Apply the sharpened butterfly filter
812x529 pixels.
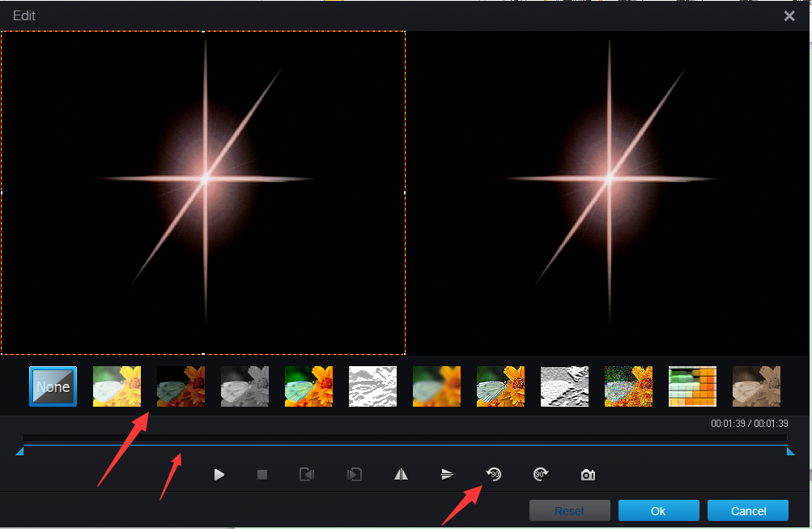coord(500,386)
